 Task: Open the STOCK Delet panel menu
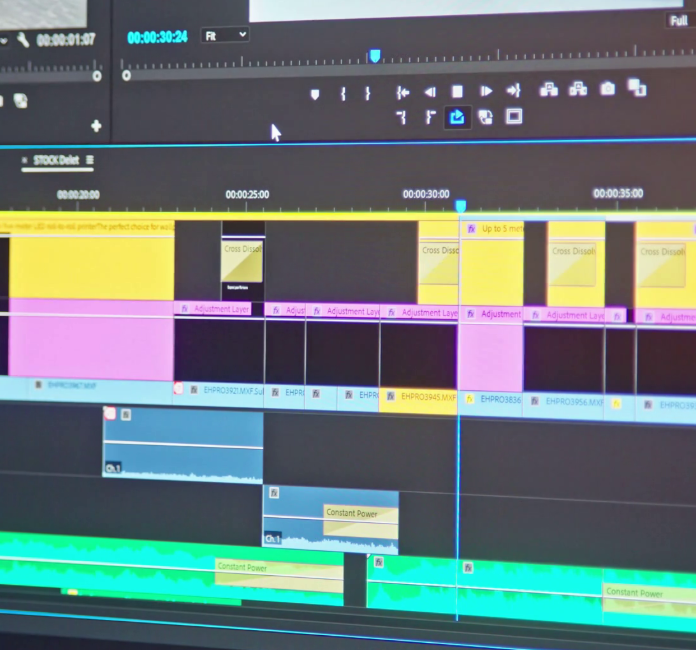coord(90,159)
